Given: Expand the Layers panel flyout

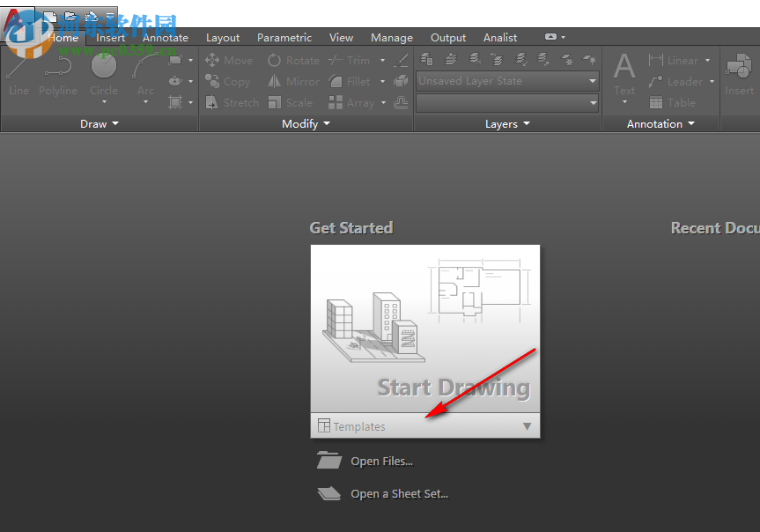Looking at the screenshot, I should [x=508, y=124].
